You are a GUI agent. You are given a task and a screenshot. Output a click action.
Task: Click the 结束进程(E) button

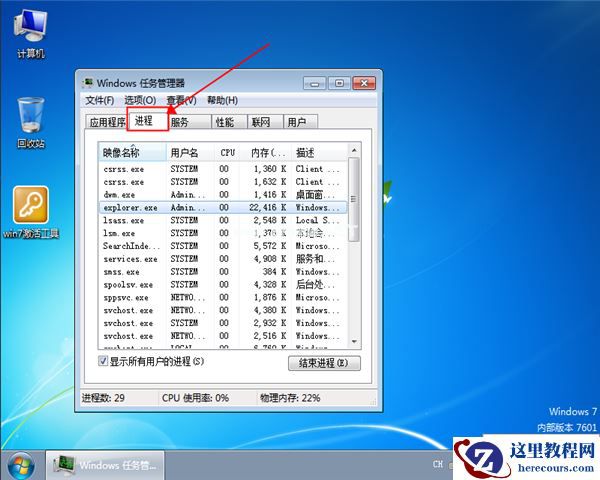pyautogui.click(x=324, y=363)
